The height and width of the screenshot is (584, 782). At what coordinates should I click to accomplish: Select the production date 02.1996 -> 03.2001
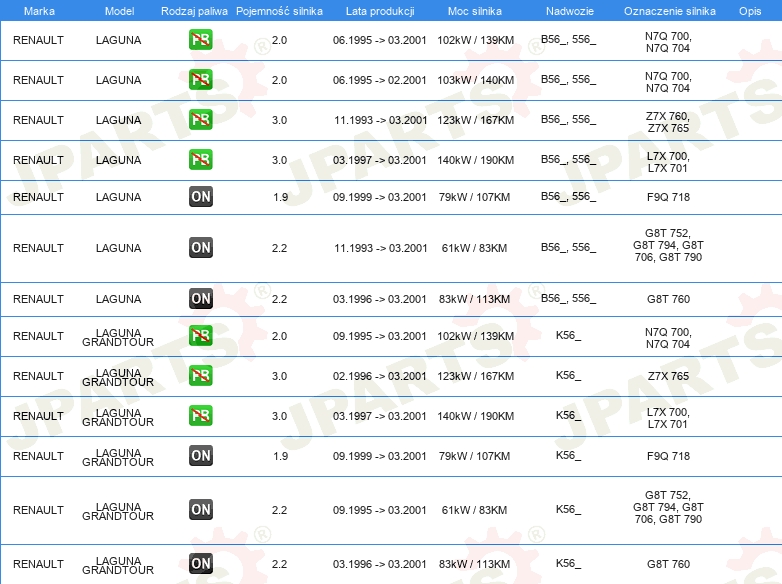click(380, 376)
